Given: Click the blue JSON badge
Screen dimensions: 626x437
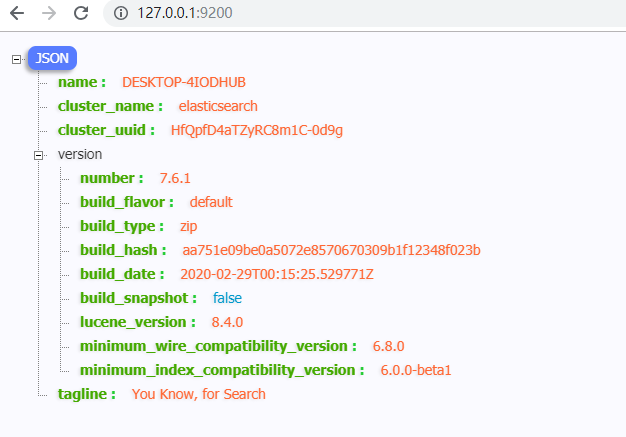Looking at the screenshot, I should [52, 58].
